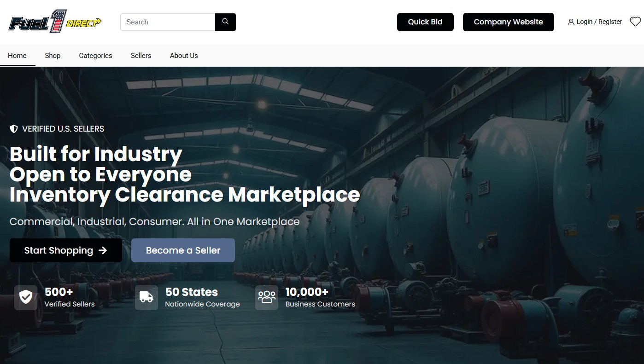Click inside the Search input field

[166, 22]
